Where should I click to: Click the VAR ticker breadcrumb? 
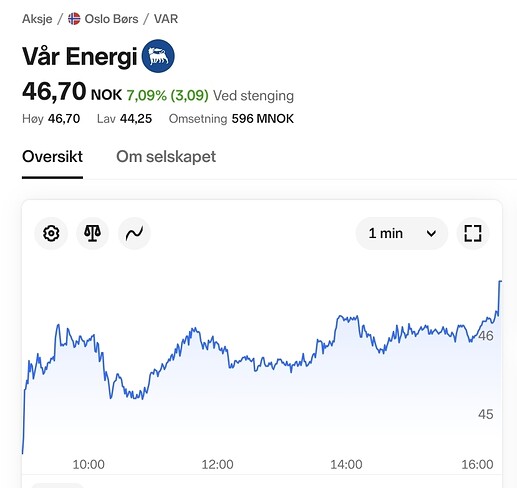pyautogui.click(x=166, y=19)
